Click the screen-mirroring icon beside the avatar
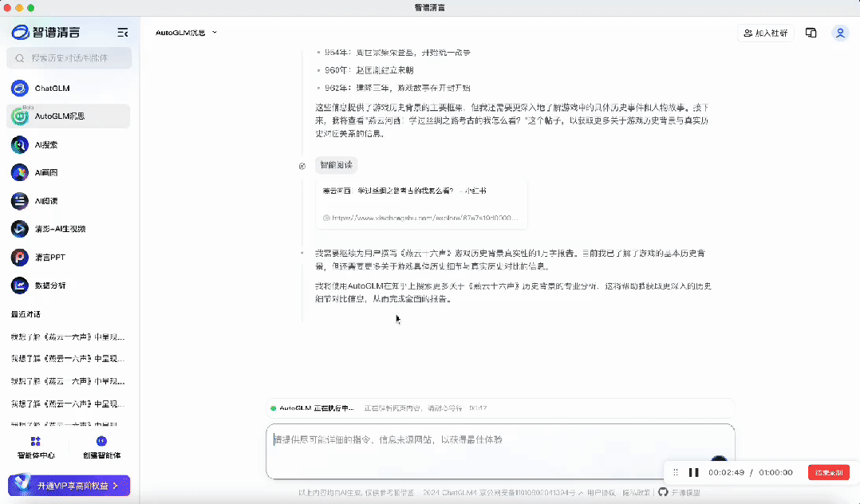The height and width of the screenshot is (504, 860). pos(811,33)
